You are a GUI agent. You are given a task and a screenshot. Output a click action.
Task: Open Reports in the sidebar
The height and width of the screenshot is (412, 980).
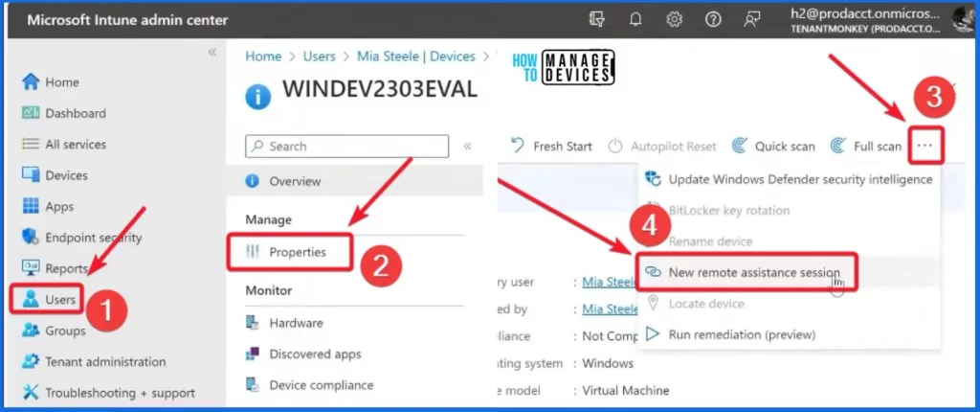[55, 268]
